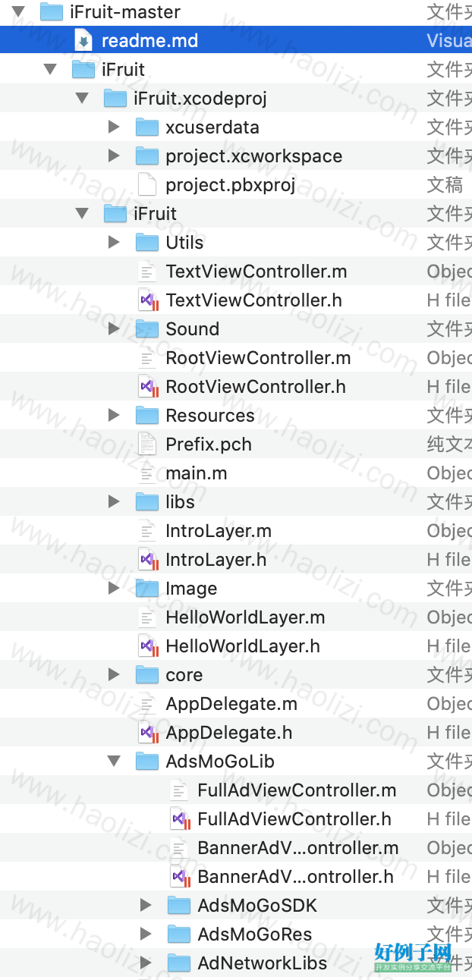This screenshot has height=980, width=472.
Task: Select the BannerAdV…ontroller.h file name
Action: pyautogui.click(x=296, y=877)
